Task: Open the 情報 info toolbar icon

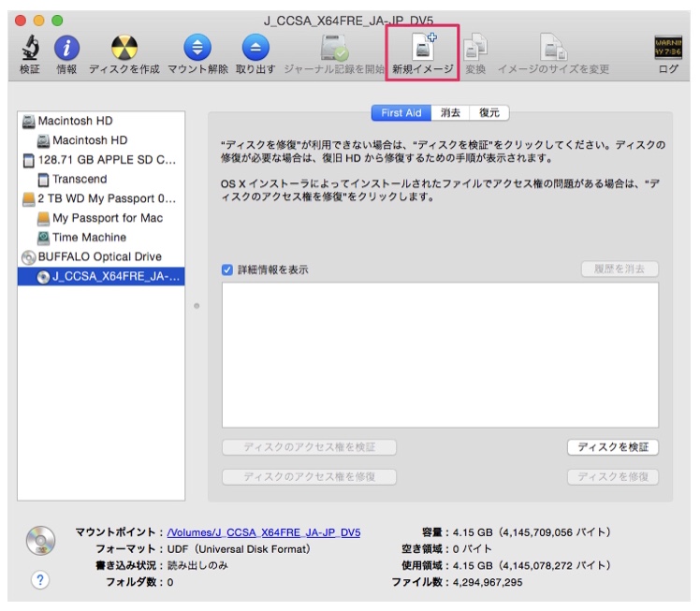Action: [66, 48]
